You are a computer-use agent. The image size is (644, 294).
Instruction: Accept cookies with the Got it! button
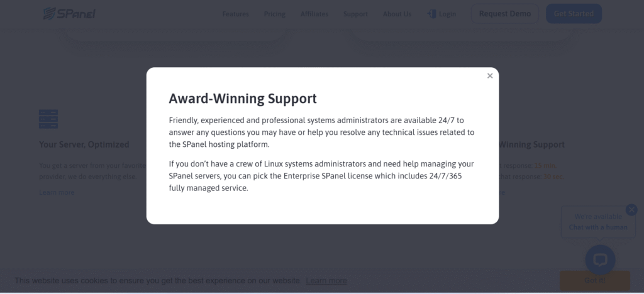(x=594, y=280)
